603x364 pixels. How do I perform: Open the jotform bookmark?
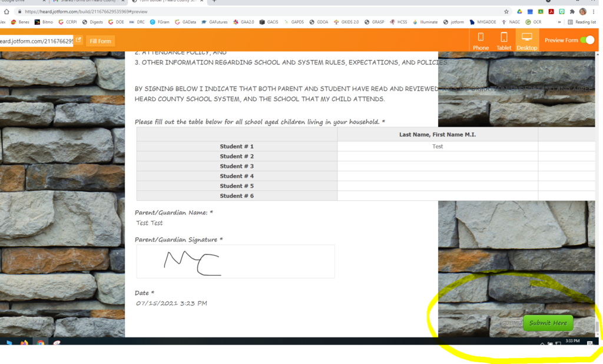453,22
